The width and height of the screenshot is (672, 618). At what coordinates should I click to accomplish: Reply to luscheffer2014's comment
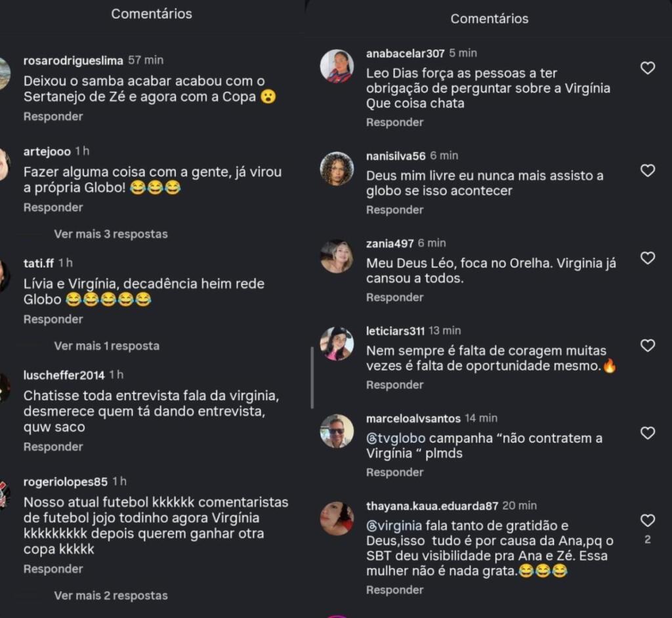coord(53,447)
